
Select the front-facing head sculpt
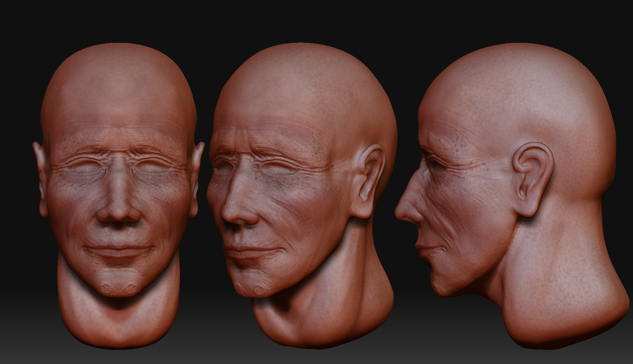(118, 195)
